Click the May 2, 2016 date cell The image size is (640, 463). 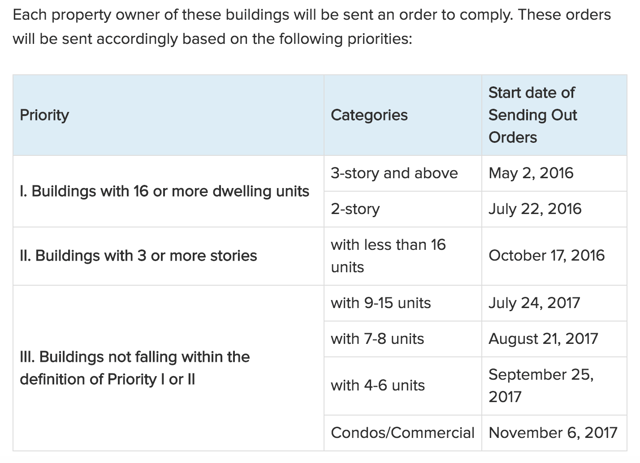(x=554, y=174)
